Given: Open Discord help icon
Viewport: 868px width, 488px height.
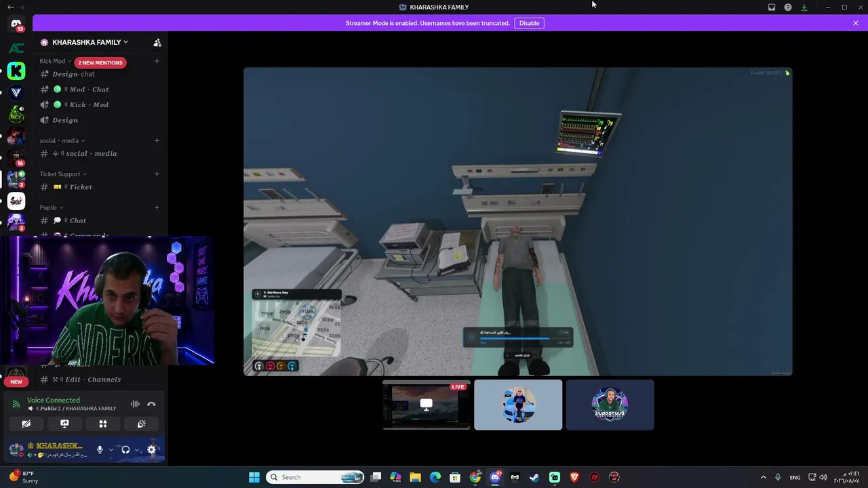Looking at the screenshot, I should click(788, 7).
